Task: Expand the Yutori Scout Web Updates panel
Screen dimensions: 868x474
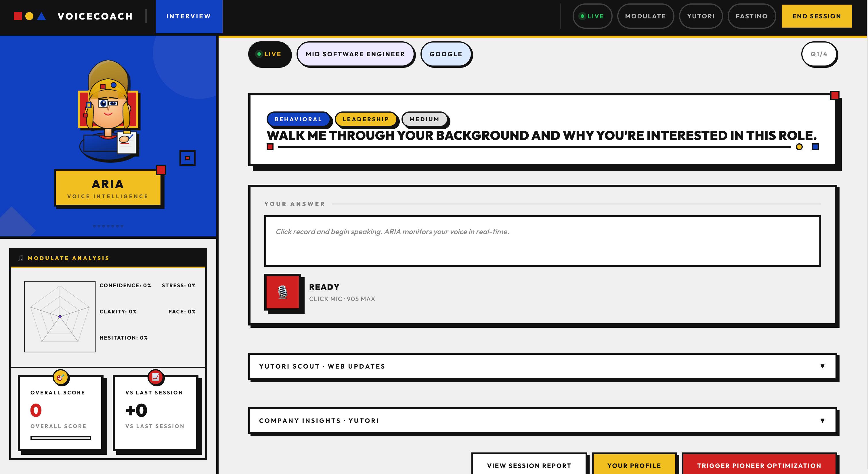Action: 542,366
